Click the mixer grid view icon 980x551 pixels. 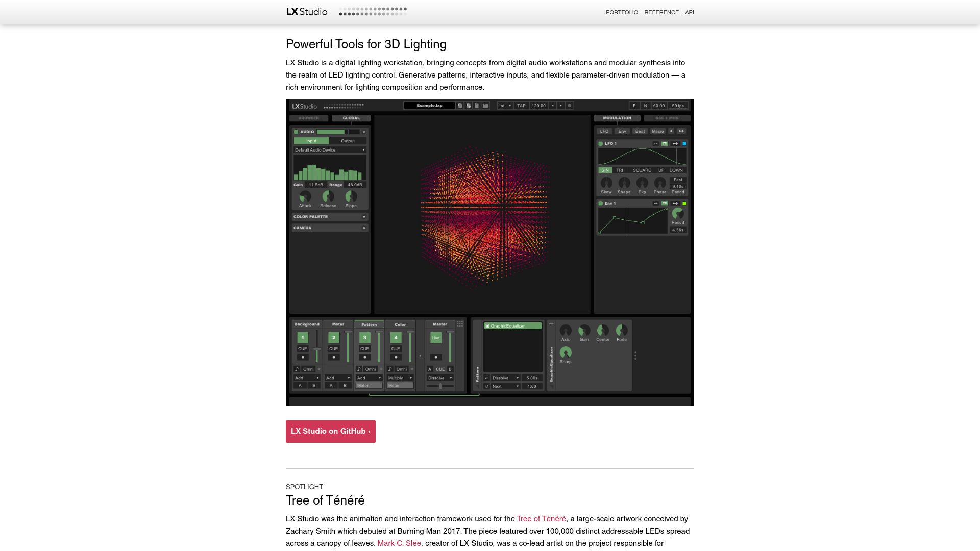pos(460,324)
